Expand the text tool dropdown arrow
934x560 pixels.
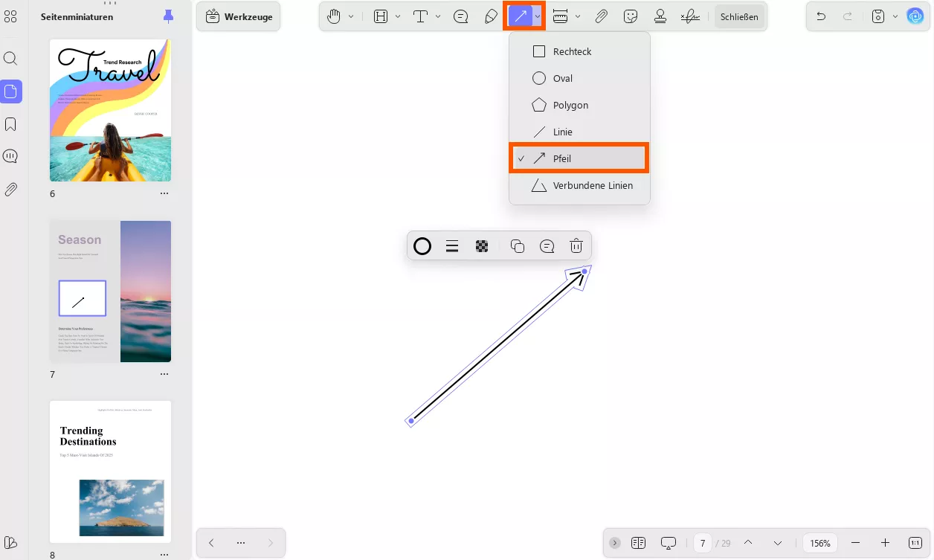[437, 16]
